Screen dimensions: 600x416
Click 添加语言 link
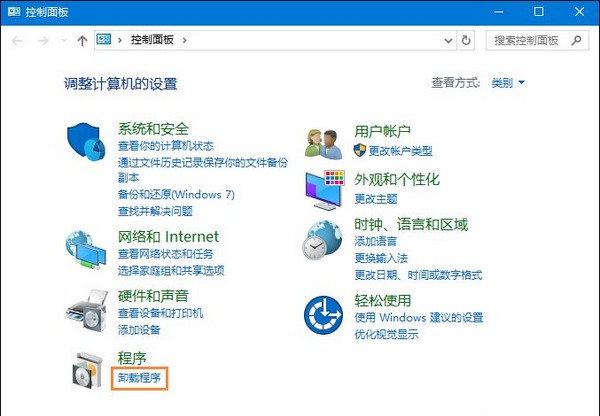coord(376,241)
